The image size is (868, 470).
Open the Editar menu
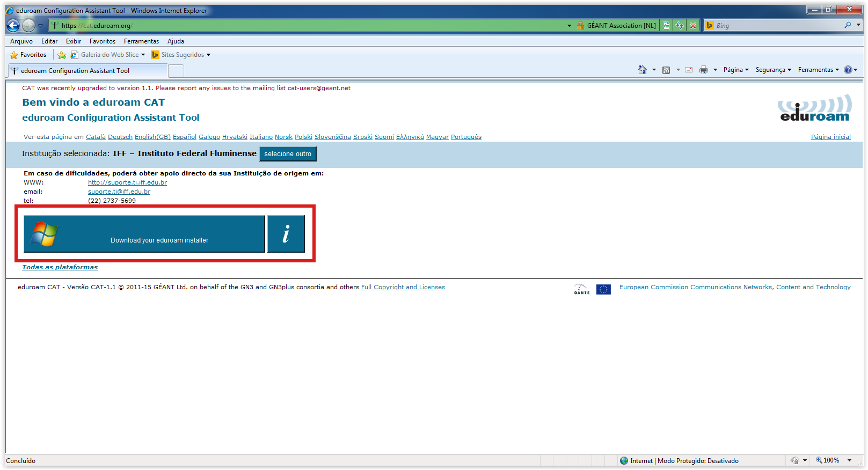click(x=49, y=41)
